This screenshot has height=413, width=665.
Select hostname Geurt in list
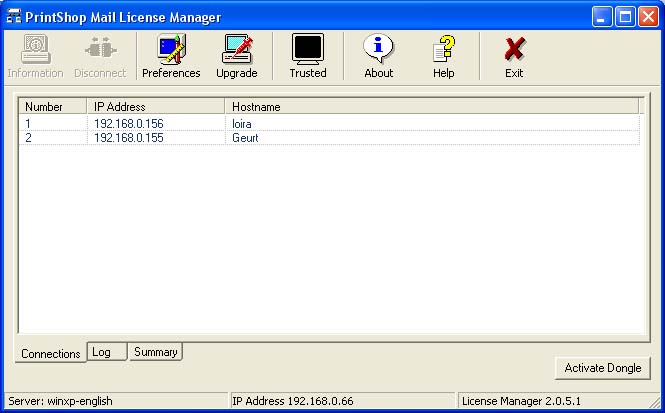click(245, 138)
